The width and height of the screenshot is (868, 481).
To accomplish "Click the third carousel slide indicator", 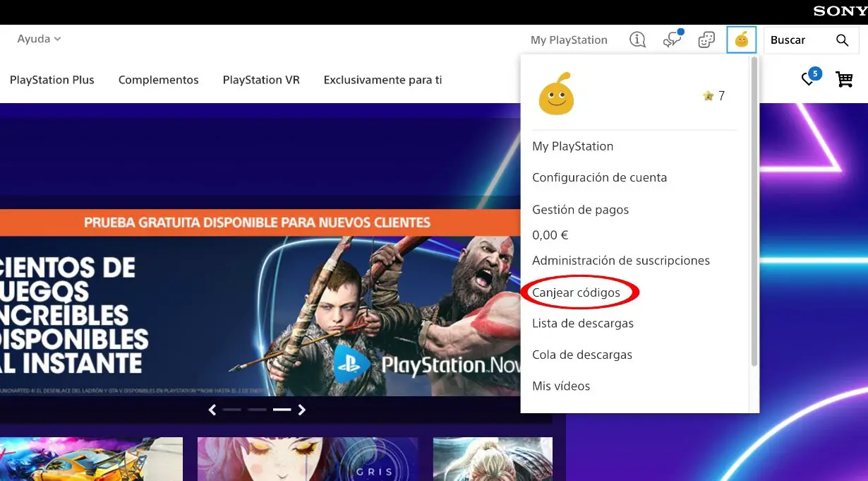I will pos(282,410).
